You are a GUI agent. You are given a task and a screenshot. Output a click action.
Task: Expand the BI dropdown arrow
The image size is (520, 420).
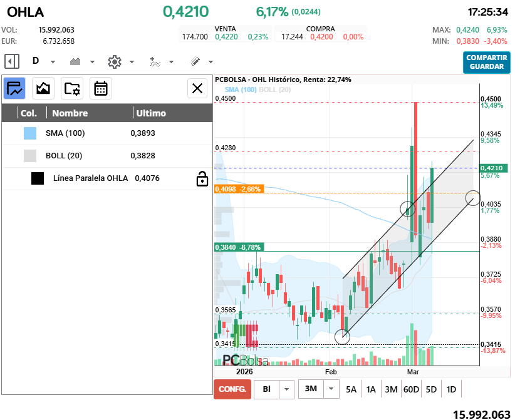[286, 389]
